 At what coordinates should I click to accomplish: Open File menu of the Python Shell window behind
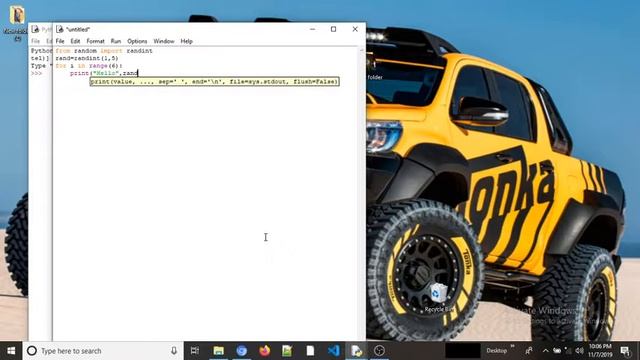click(x=36, y=41)
